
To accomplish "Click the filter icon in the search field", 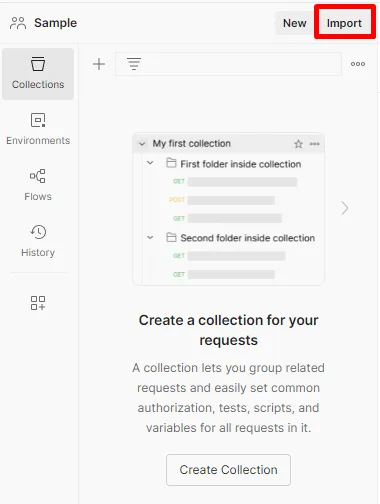I will point(134,64).
